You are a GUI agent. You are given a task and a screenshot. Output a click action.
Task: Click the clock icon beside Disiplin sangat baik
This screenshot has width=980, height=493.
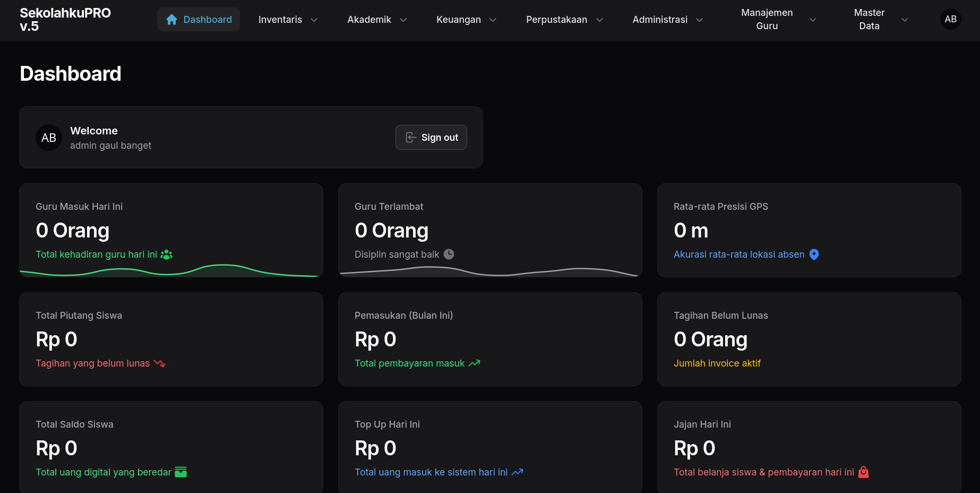point(449,254)
